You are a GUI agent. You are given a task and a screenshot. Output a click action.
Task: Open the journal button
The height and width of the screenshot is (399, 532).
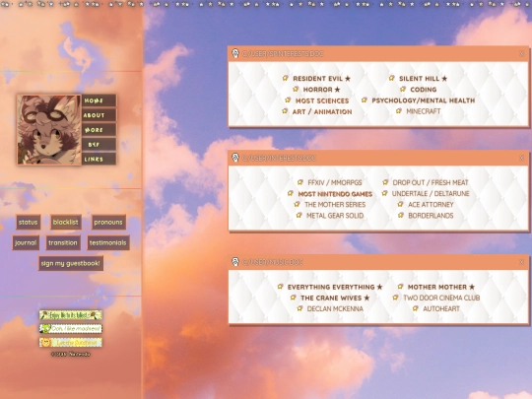pos(26,243)
